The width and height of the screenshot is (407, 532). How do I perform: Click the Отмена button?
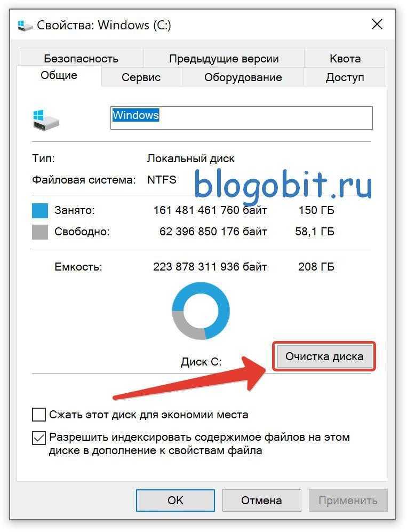pos(261,501)
